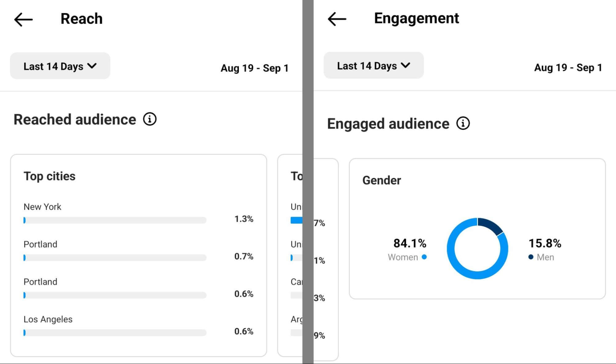Switch to the Reach insights view
616x364 pixels.
click(x=81, y=18)
